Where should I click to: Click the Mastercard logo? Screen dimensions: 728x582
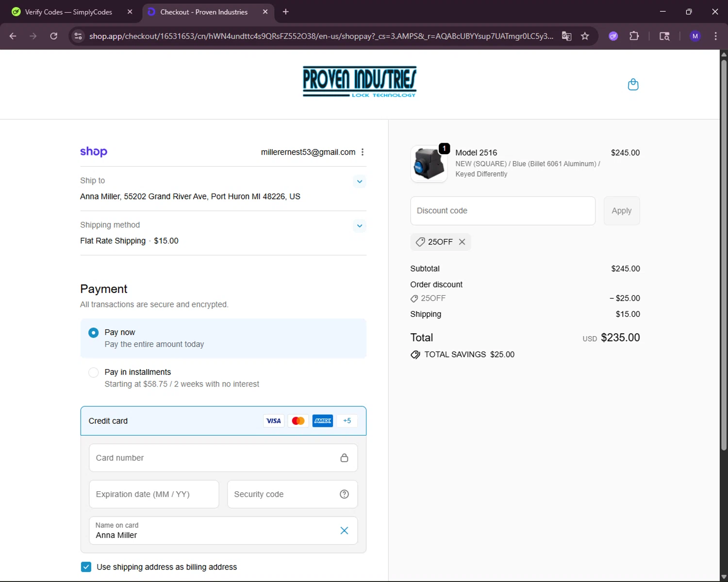pyautogui.click(x=298, y=420)
